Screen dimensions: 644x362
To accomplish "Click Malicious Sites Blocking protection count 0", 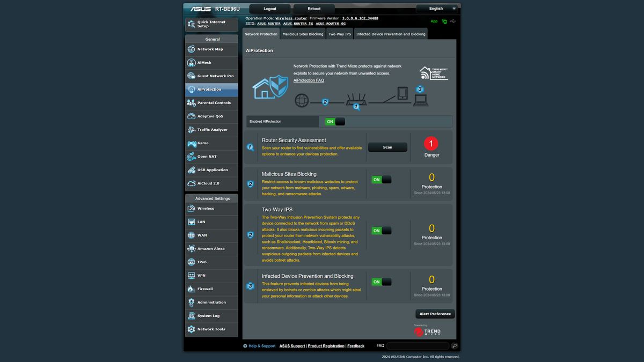I will pos(431,178).
